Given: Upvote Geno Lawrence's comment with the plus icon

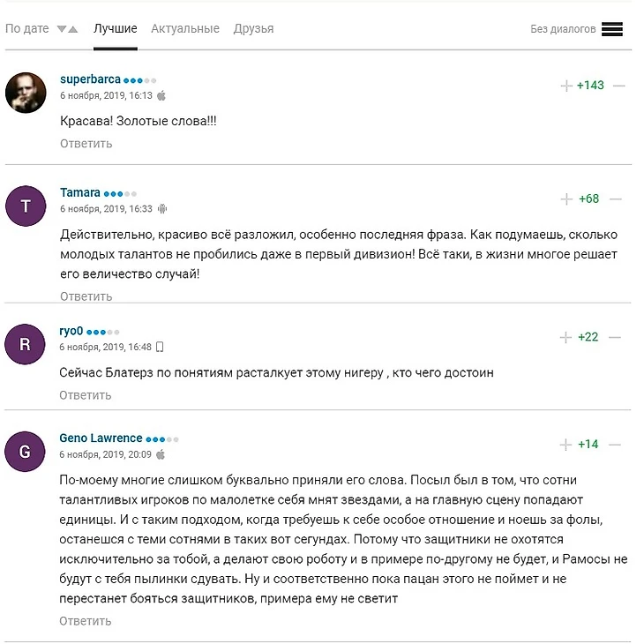Looking at the screenshot, I should 566,445.
